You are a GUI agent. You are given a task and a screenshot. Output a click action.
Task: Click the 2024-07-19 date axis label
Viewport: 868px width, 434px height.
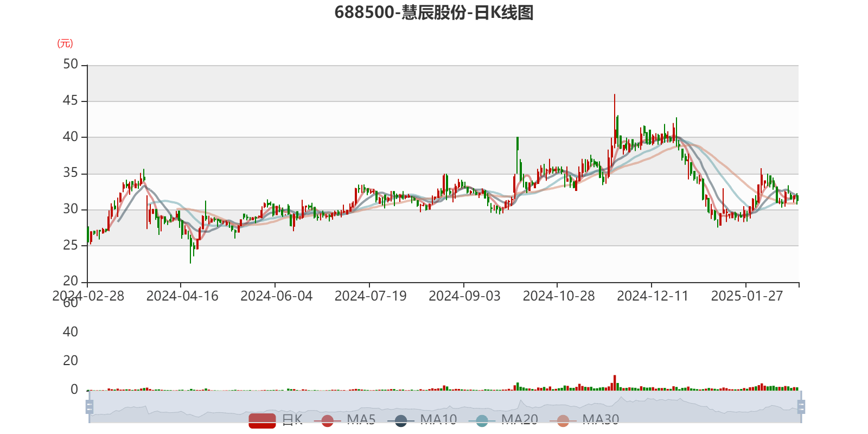pyautogui.click(x=371, y=296)
